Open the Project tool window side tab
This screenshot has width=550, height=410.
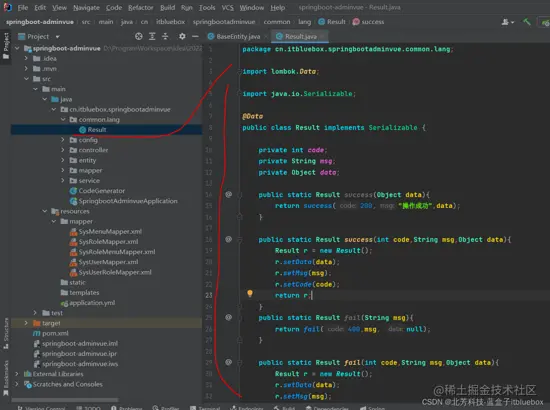point(6,46)
